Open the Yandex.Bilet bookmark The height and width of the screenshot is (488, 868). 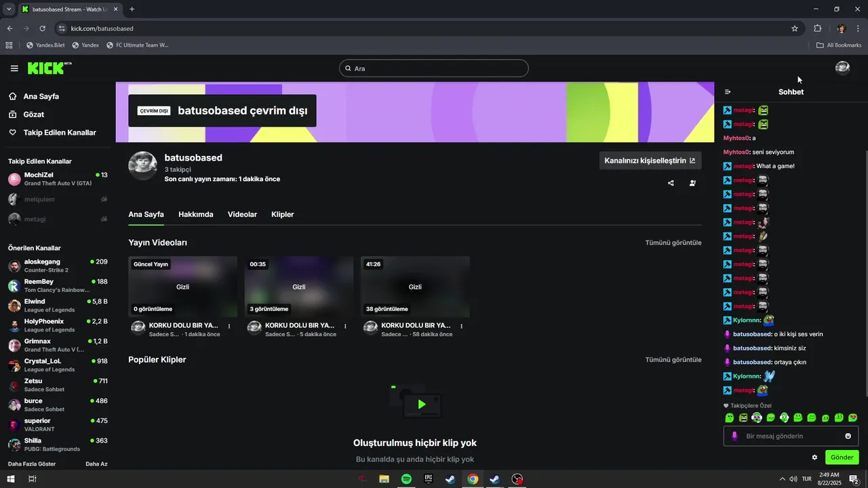(45, 45)
